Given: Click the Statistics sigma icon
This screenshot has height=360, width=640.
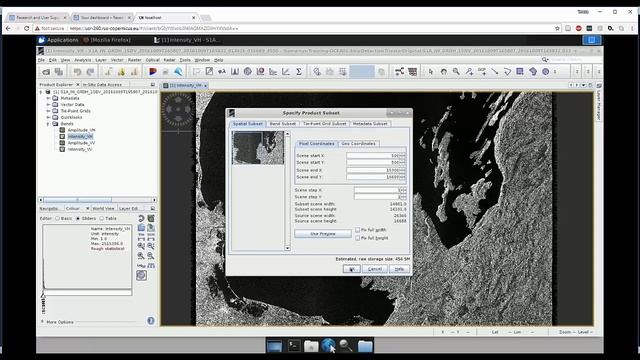Looking at the screenshot, I should [x=299, y=72].
